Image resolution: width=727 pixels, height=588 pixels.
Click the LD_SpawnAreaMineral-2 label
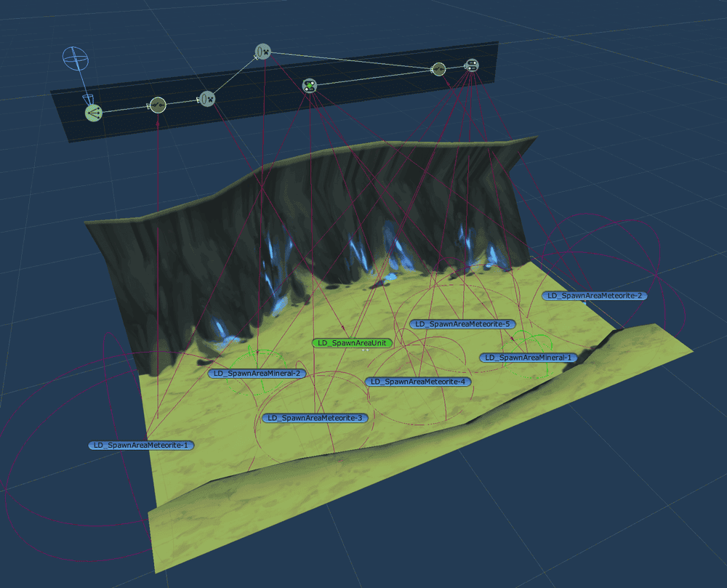pyautogui.click(x=257, y=374)
